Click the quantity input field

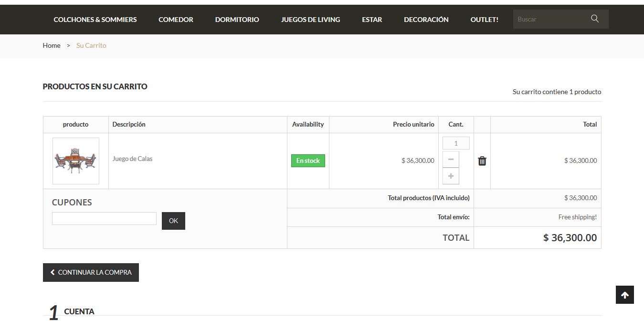coord(456,143)
